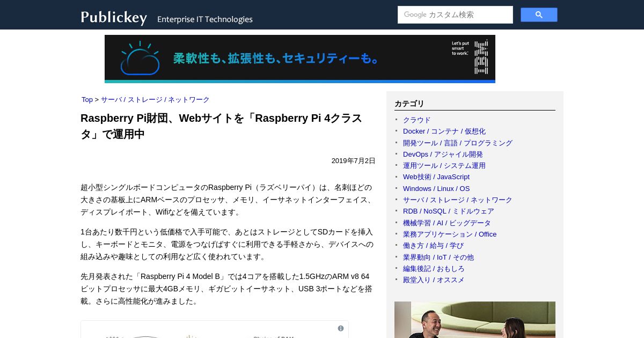Screen dimensions: 644x338
Task: Click the blue search magnifier button
Action: [539, 15]
